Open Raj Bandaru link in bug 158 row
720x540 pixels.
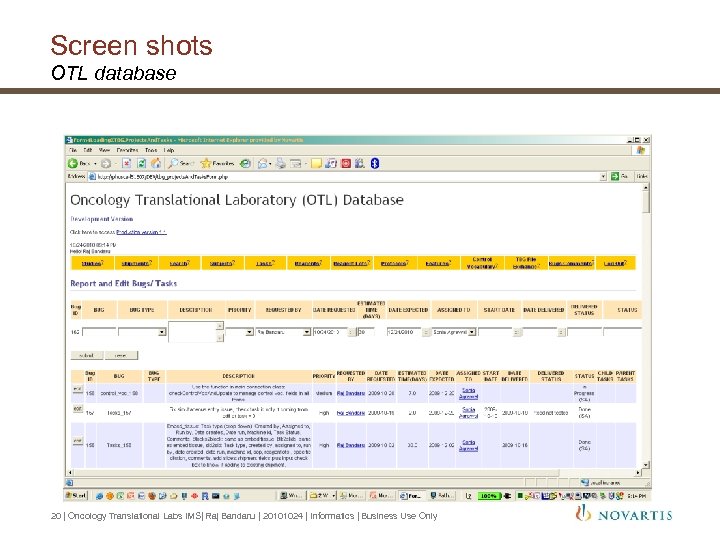click(351, 394)
